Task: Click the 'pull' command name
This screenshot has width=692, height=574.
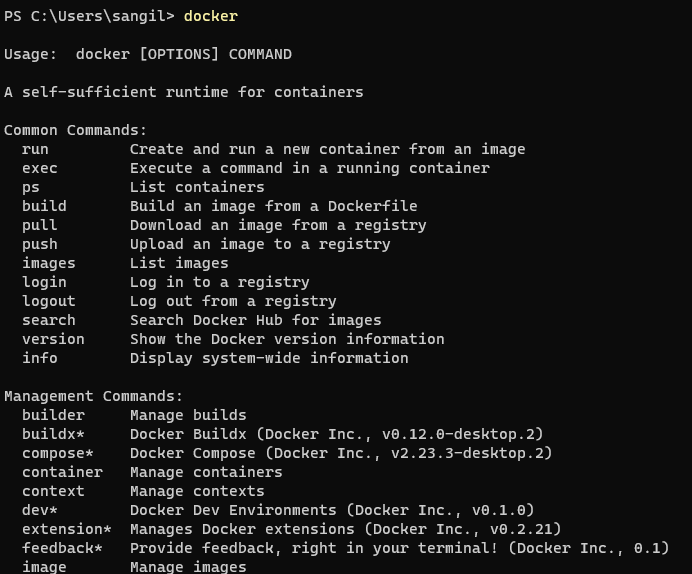Action: (x=40, y=225)
